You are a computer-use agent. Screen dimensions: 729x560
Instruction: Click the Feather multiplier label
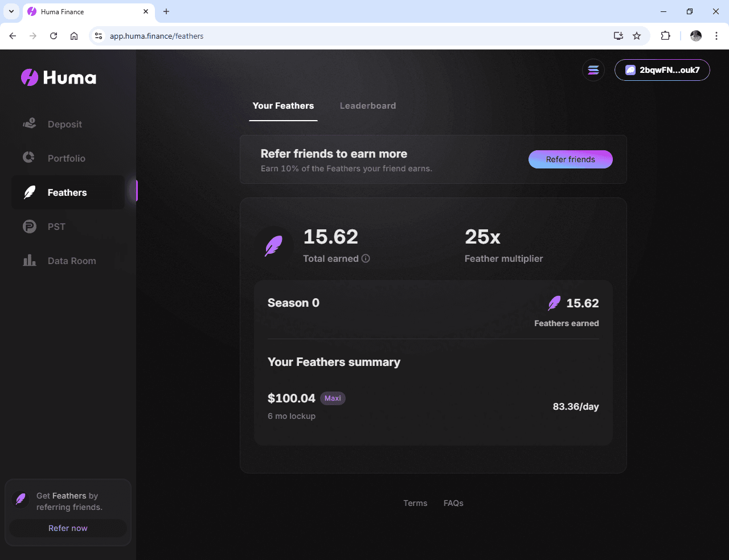503,258
